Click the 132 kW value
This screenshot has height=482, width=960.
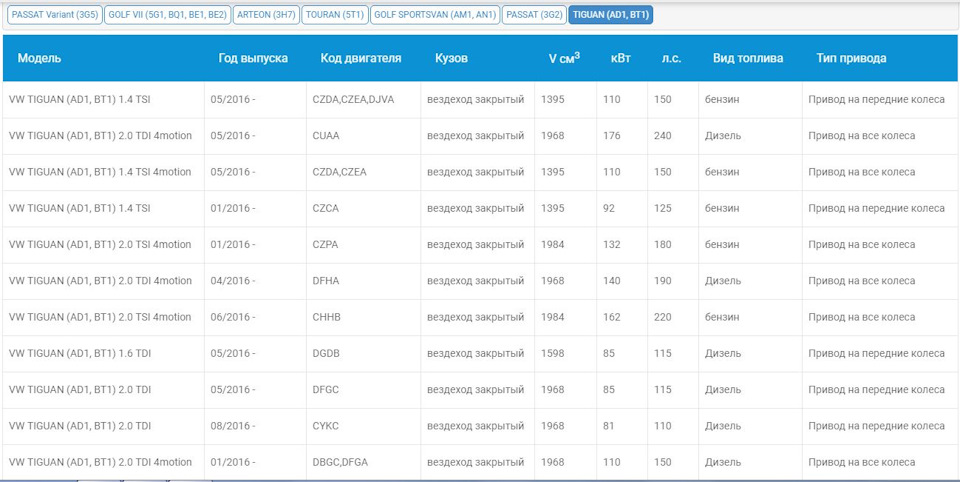coord(612,244)
